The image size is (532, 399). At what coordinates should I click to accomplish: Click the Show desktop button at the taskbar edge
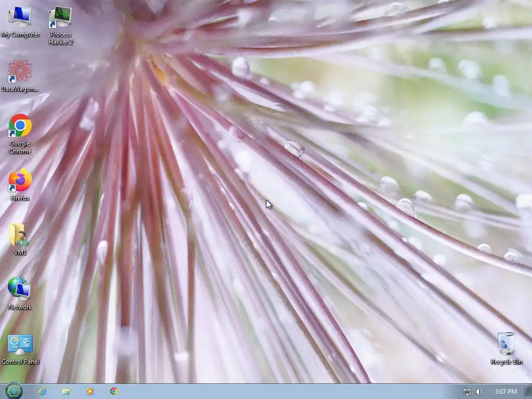tap(528, 392)
